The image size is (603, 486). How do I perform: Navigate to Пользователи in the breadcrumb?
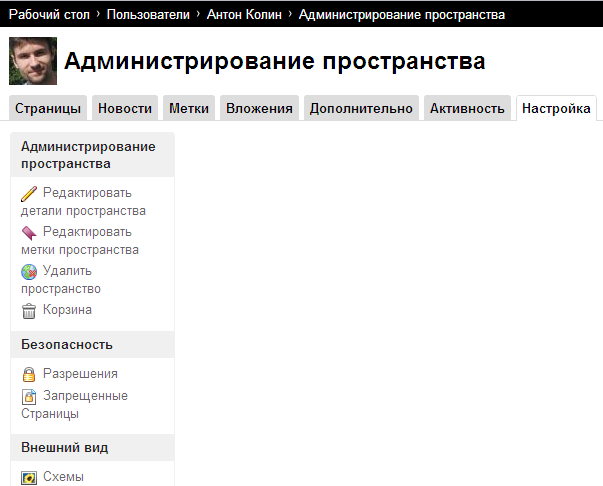(x=148, y=15)
